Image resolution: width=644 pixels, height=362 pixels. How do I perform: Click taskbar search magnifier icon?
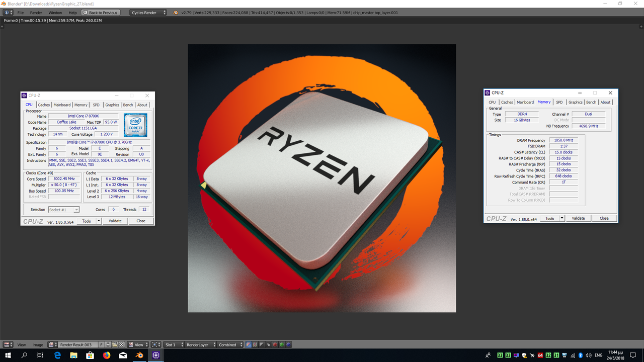point(24,355)
